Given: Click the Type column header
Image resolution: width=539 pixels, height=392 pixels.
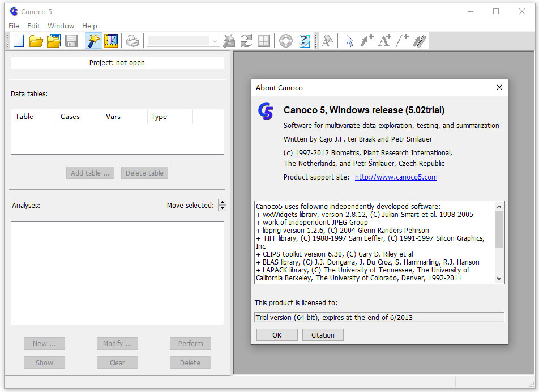Looking at the screenshot, I should 170,117.
